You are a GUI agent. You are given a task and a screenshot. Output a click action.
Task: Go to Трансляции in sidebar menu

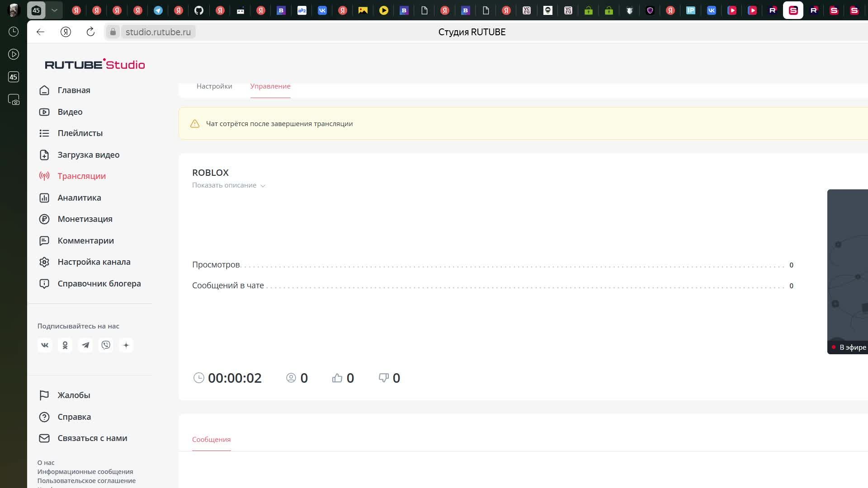tap(82, 176)
